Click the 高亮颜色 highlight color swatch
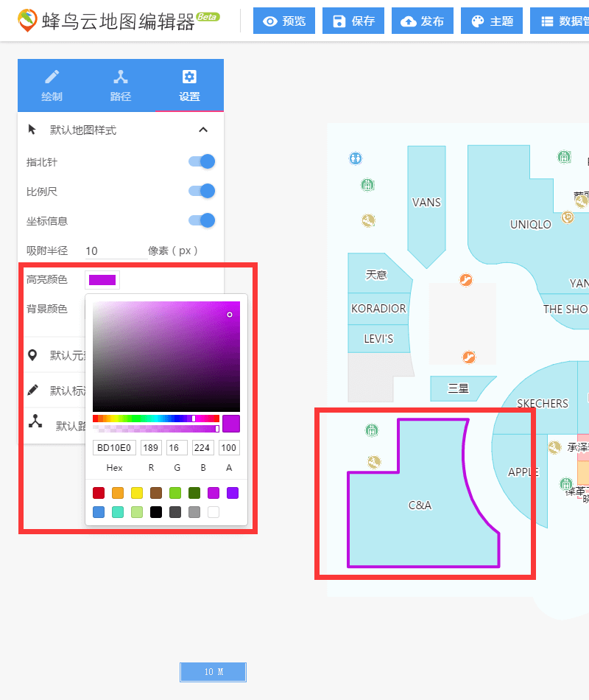589x700 pixels. 102,280
